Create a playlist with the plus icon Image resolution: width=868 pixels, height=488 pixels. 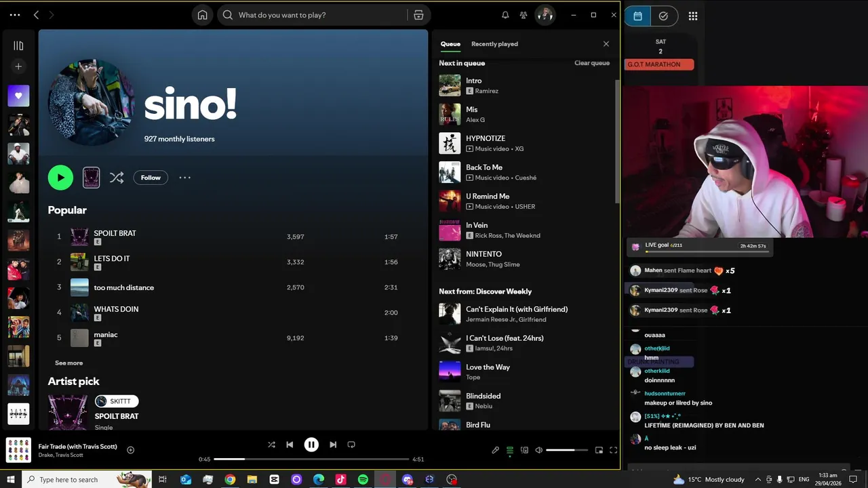18,66
